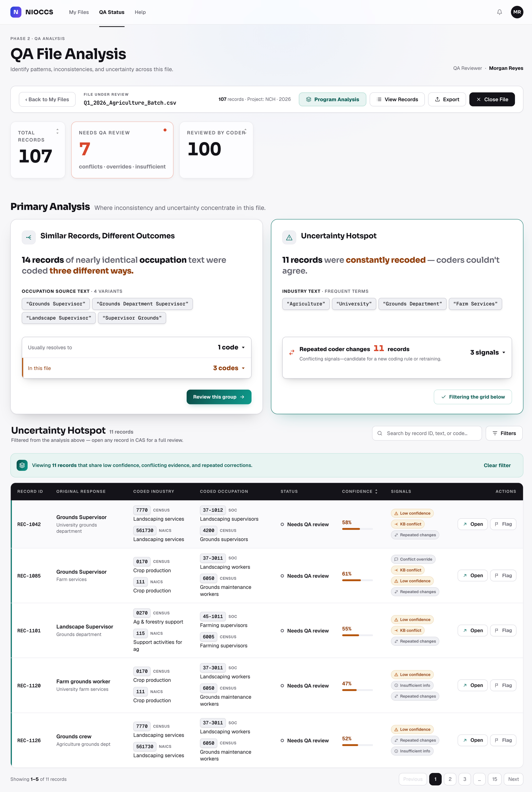Open the Help menu item

click(140, 12)
